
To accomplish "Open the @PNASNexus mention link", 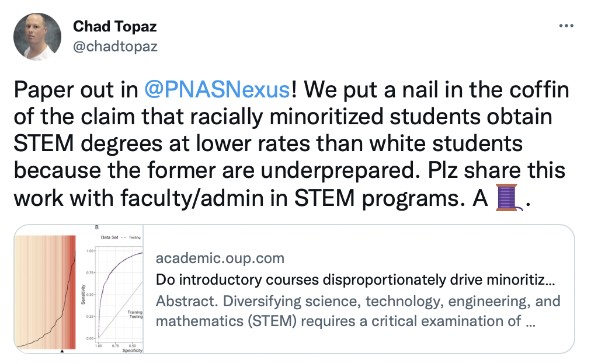I will (217, 90).
